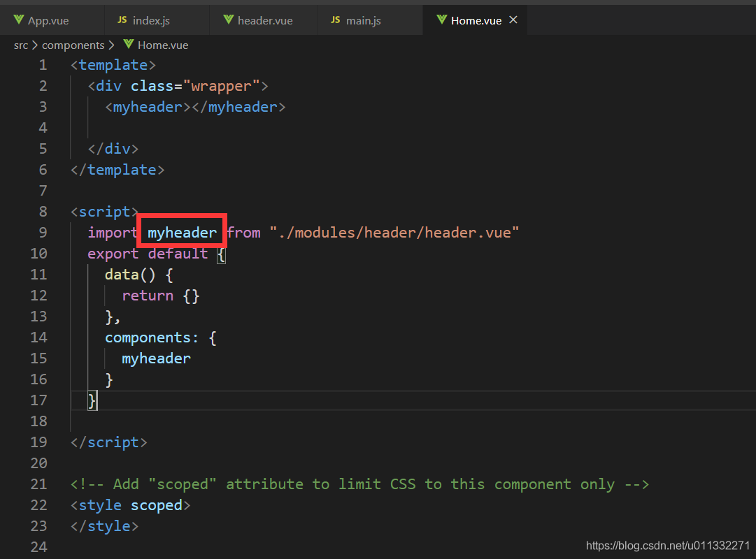
Task: Click the from keyword on line 9
Action: pyautogui.click(x=243, y=233)
